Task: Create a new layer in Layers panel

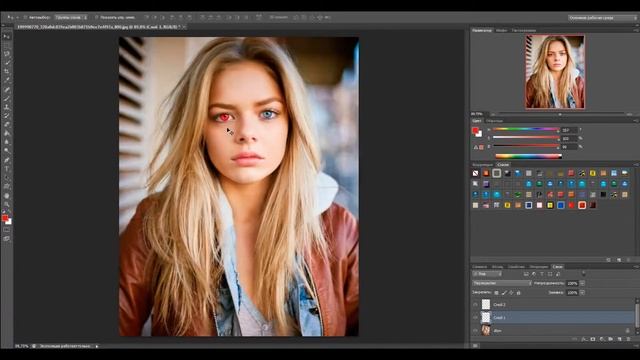Action: point(620,339)
